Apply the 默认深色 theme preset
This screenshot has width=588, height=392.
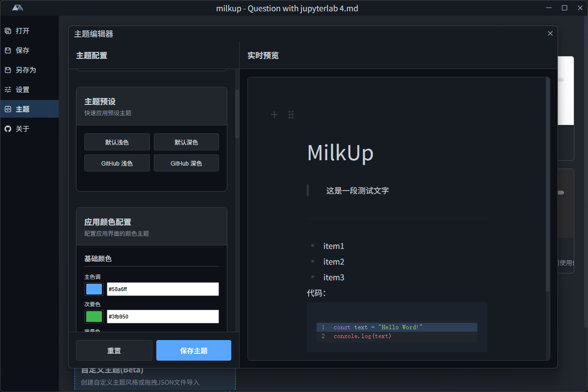pyautogui.click(x=186, y=142)
